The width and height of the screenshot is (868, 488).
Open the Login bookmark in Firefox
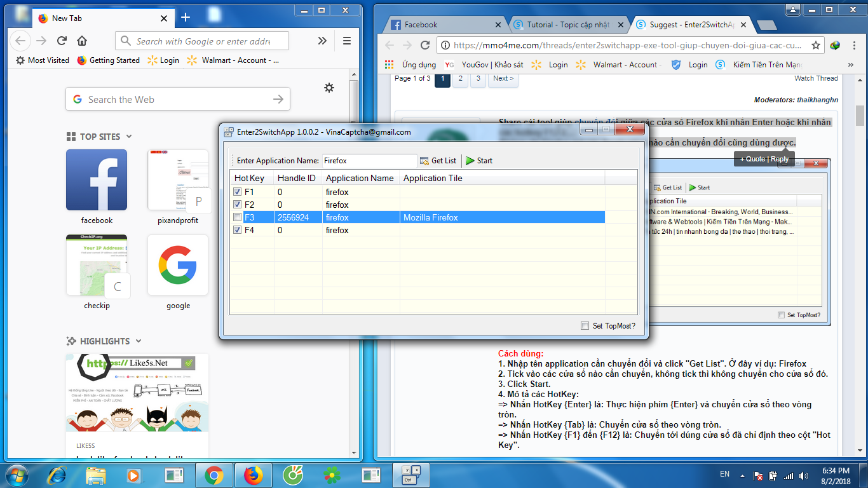163,60
